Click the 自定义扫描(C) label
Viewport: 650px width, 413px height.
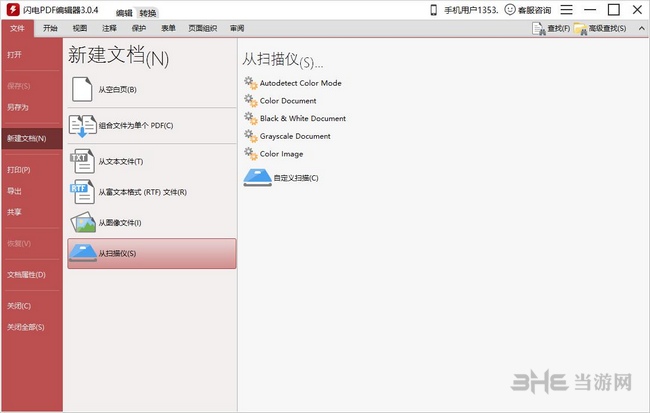[296, 178]
